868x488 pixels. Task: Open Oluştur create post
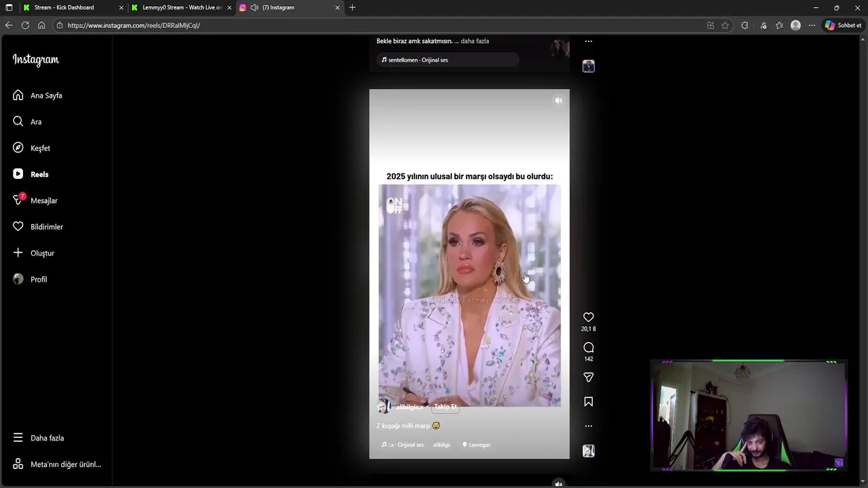[33, 253]
